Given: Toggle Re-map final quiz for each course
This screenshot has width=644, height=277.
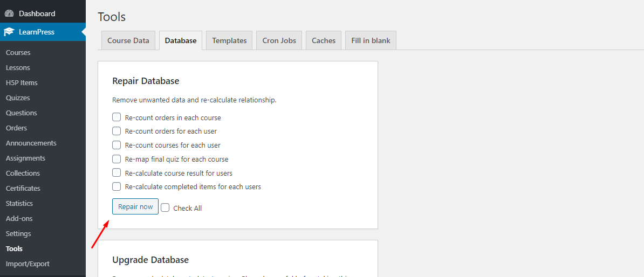Looking at the screenshot, I should coord(117,159).
